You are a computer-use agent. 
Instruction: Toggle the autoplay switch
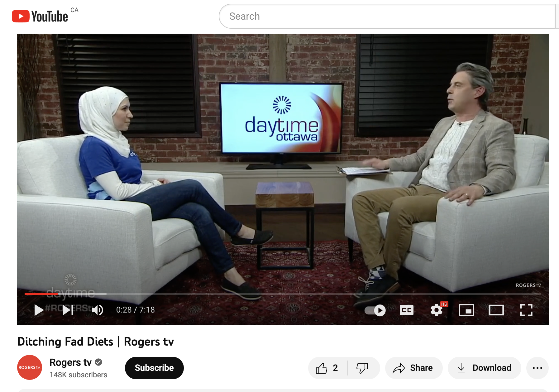pyautogui.click(x=375, y=310)
